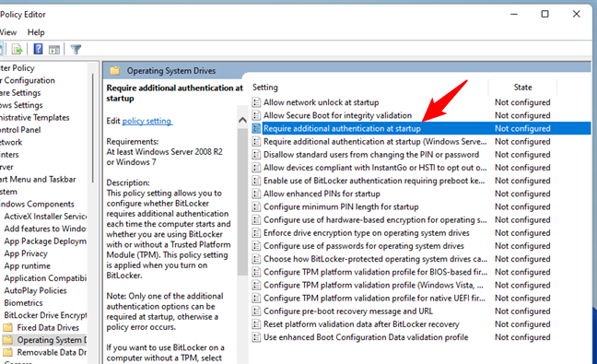Click icon beside Allow enhanced PINs for startup
The image size is (597, 364).
coord(257,194)
